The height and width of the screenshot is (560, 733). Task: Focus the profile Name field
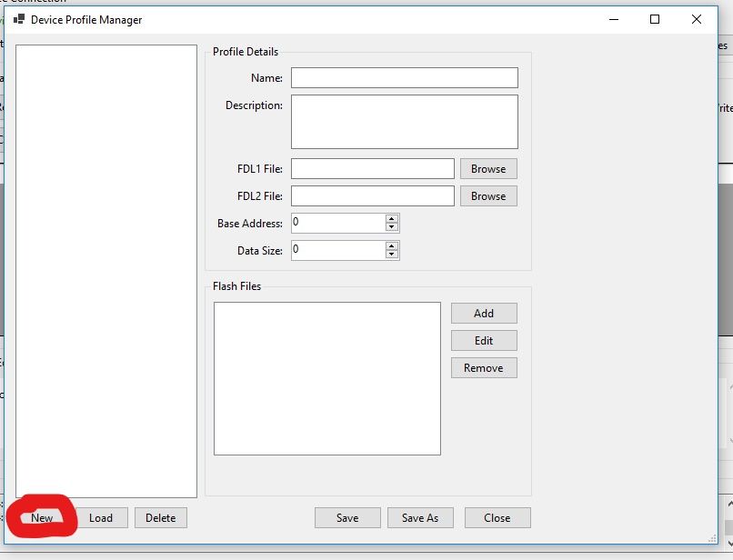pos(404,78)
